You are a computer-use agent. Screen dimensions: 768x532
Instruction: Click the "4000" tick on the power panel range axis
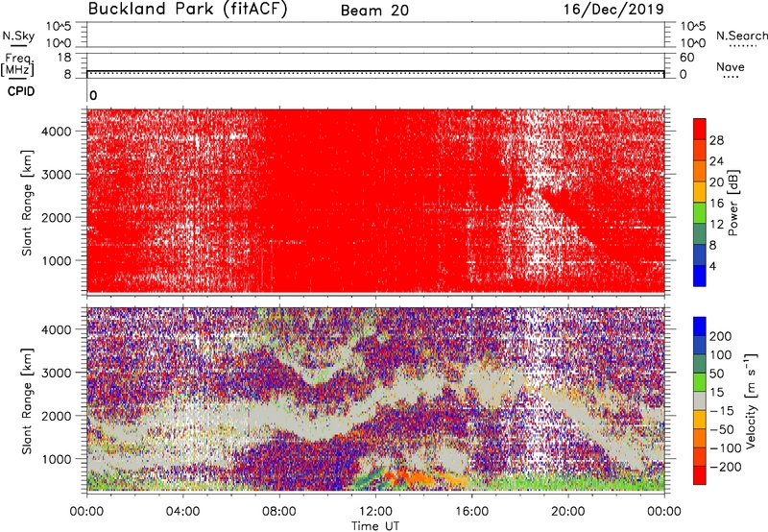tap(57, 132)
